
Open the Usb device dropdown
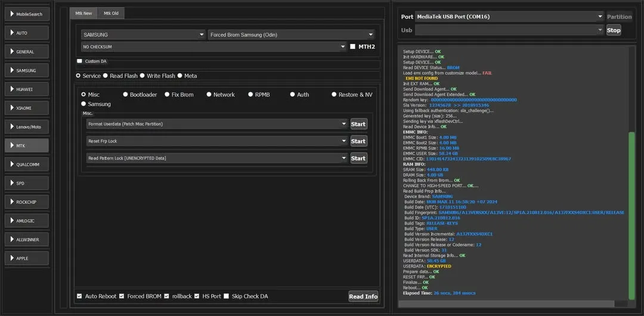pos(509,30)
